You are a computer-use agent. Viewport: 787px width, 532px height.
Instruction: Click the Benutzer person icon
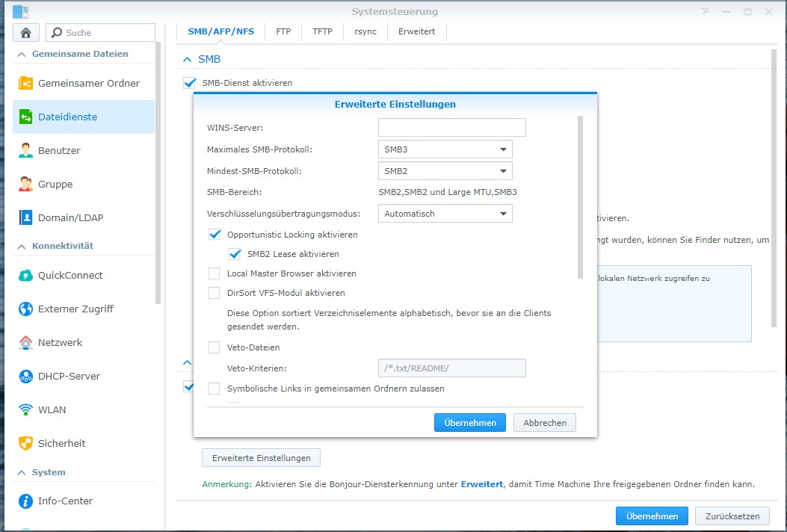coord(25,151)
